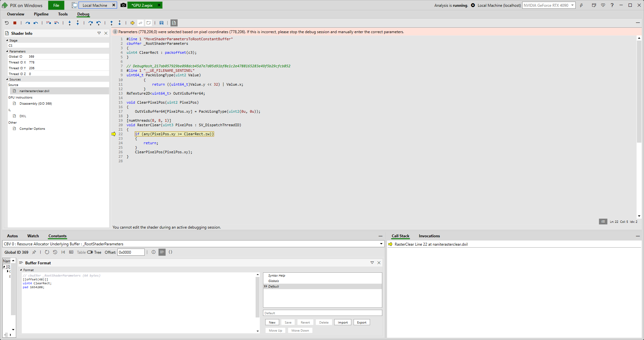Click the blue down-arrow from dot icon
This screenshot has height=340, width=644.
coord(120,23)
